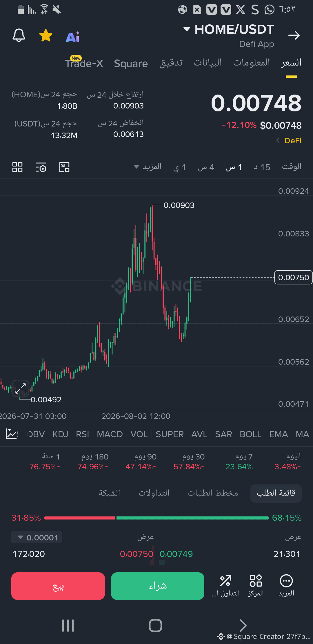
Task: Toggle the OBV indicator
Action: pyautogui.click(x=36, y=434)
